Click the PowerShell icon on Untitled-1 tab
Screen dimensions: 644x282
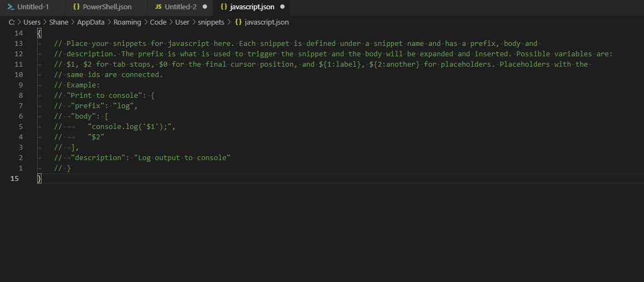(x=11, y=7)
